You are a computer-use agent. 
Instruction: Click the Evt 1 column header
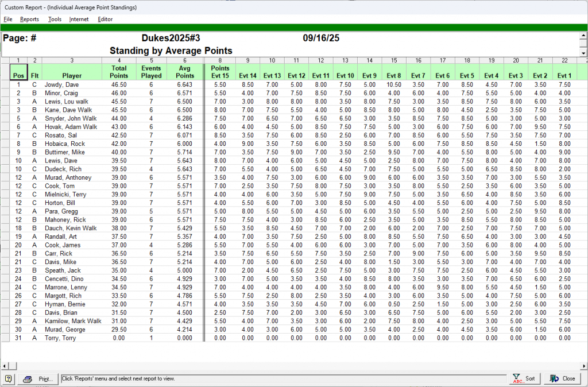click(x=564, y=75)
